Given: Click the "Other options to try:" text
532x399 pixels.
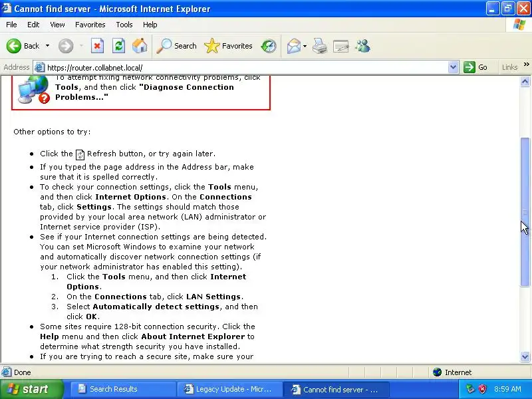Looking at the screenshot, I should click(52, 132).
